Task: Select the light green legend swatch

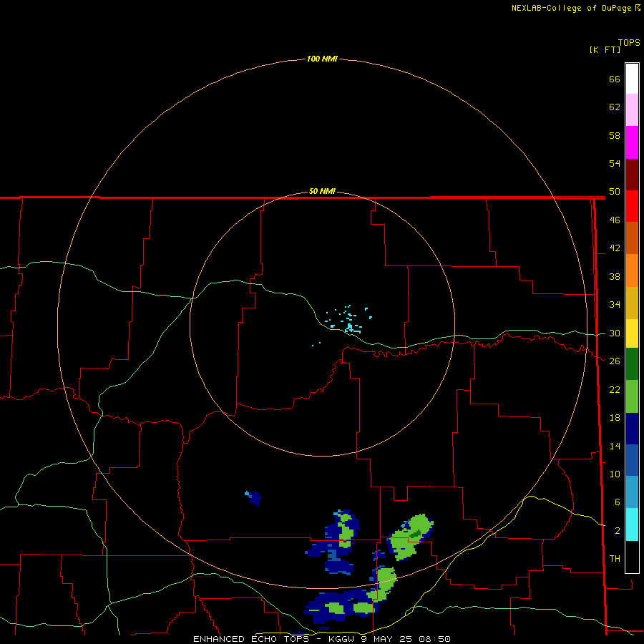Action: pyautogui.click(x=632, y=396)
